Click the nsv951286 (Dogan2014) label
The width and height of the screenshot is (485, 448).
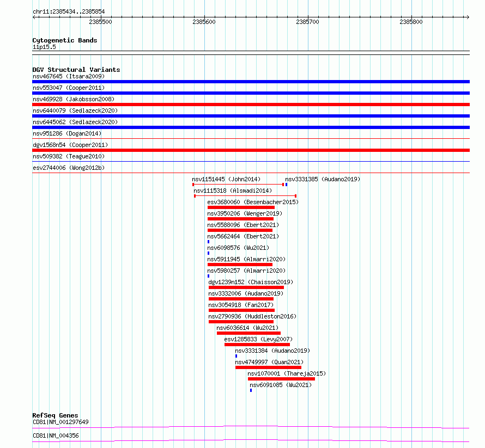(67, 133)
